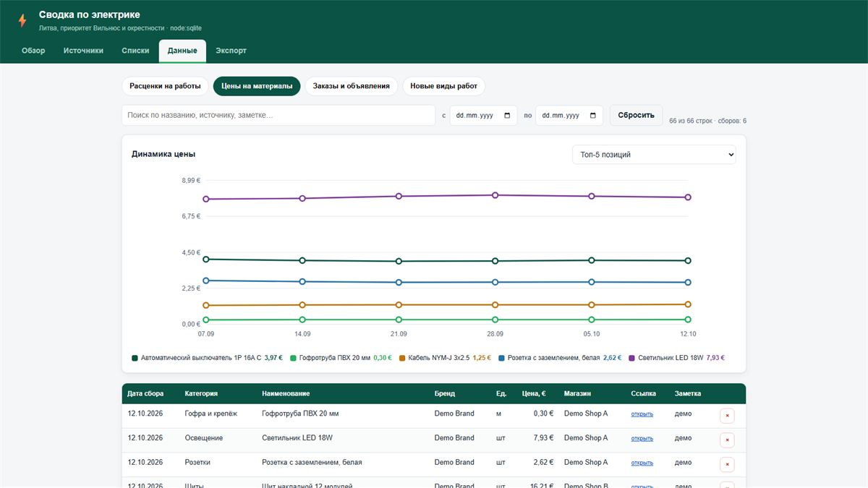
Task: Click the Освещение category cell
Action: pyautogui.click(x=204, y=438)
